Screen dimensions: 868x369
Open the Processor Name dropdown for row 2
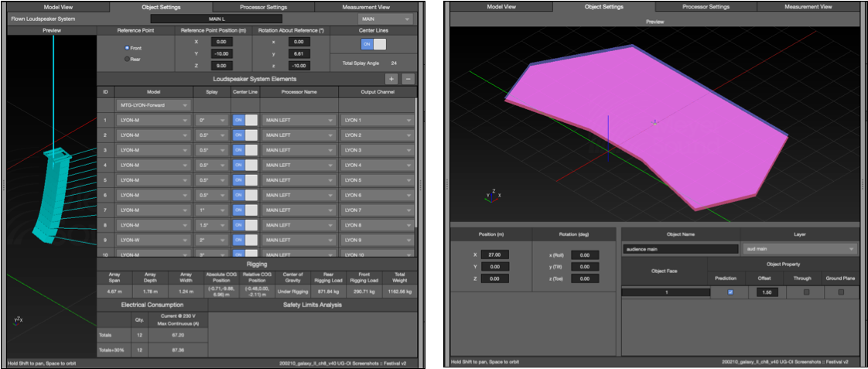tap(299, 135)
